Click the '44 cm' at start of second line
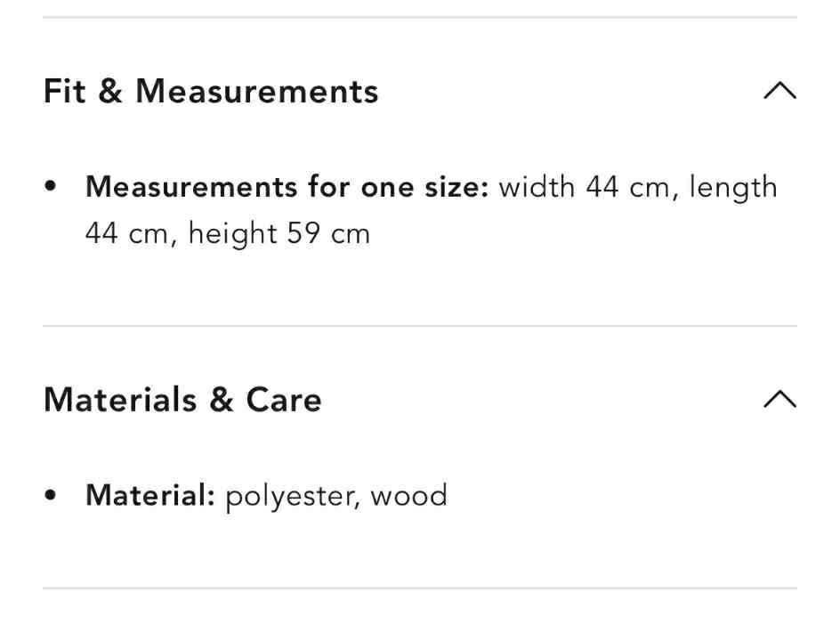 [x=125, y=234]
